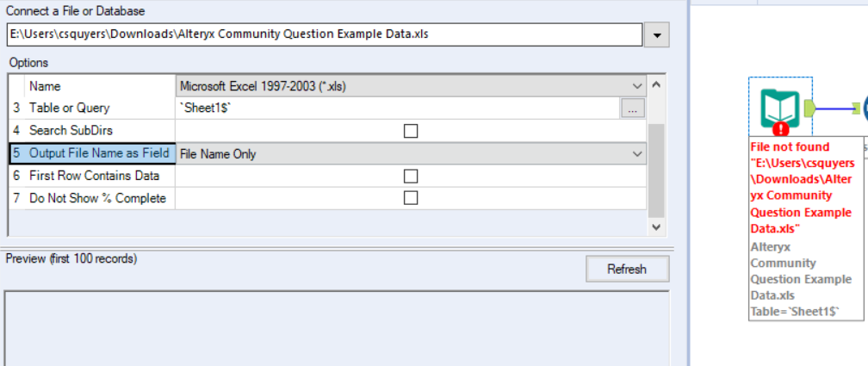Expand the Microsoft Excel 1997-2003 format dropdown

coord(637,86)
